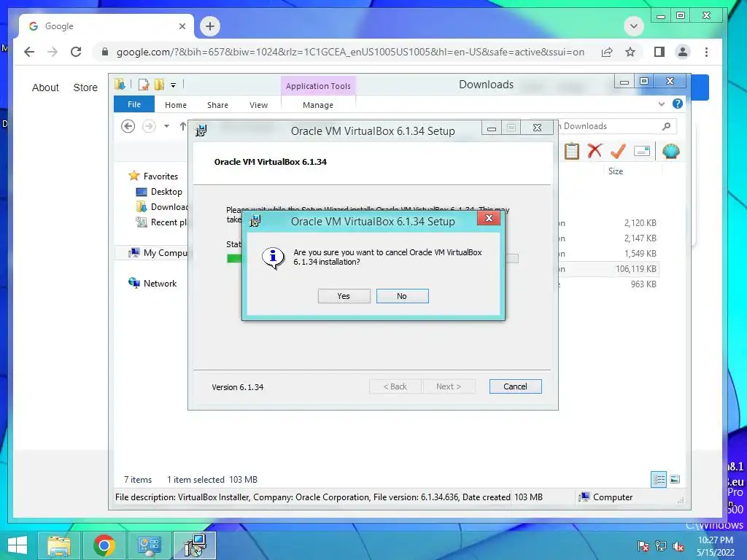Switch to the Details view icon in the status bar

[x=659, y=479]
